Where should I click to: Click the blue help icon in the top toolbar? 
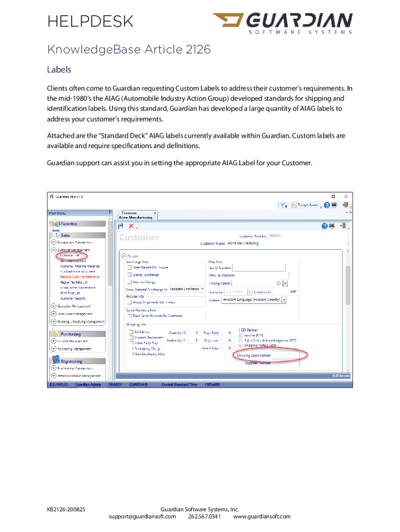[326, 206]
